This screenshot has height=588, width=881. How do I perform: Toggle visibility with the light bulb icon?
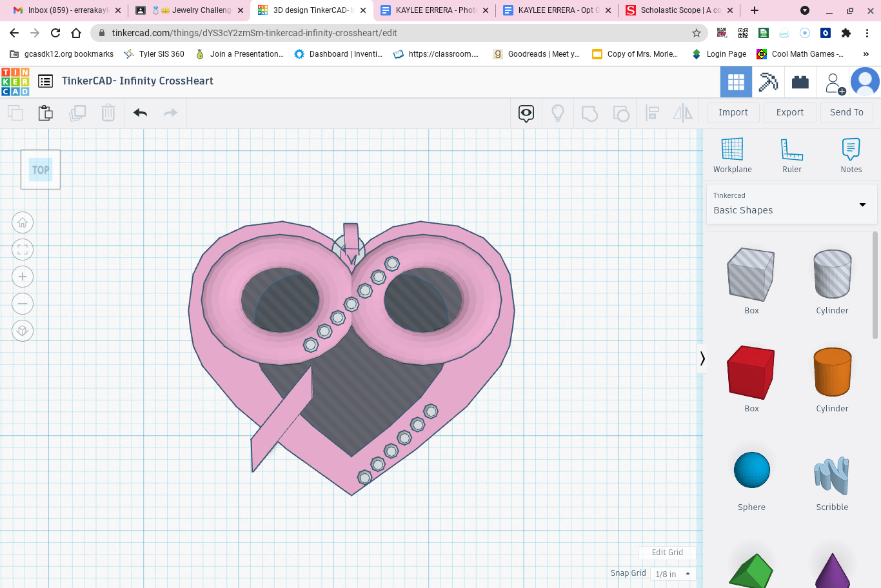[557, 113]
